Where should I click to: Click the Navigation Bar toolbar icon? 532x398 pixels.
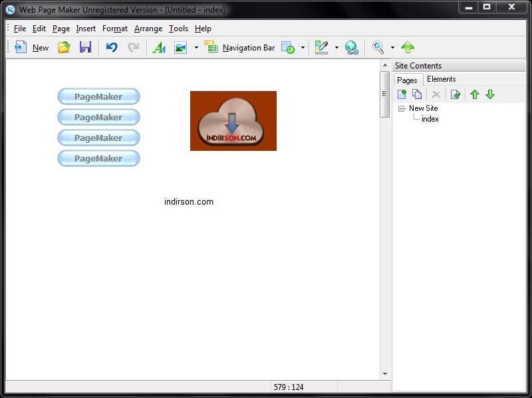pos(211,47)
